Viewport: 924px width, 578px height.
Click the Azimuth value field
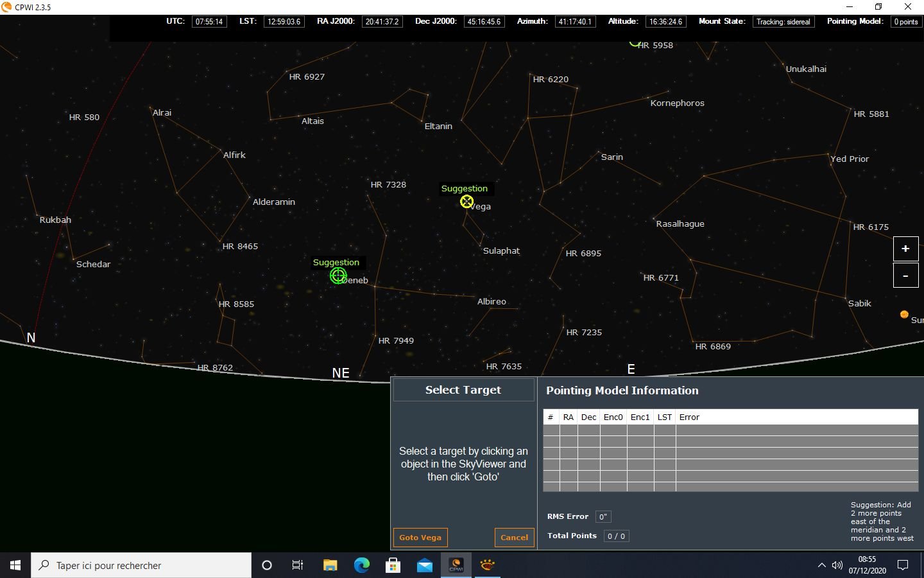575,22
